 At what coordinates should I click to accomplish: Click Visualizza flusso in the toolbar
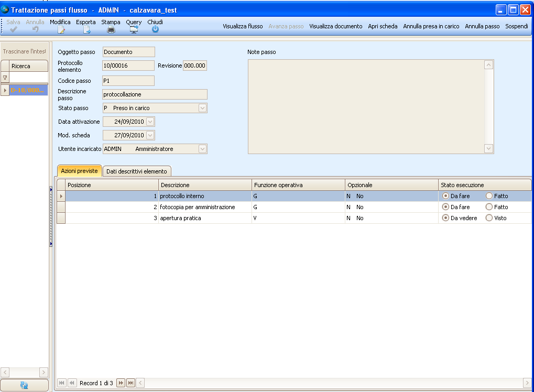[x=243, y=26]
